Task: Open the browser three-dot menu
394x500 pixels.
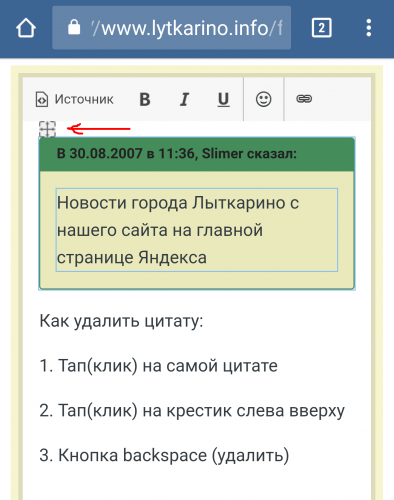Action: tap(368, 28)
